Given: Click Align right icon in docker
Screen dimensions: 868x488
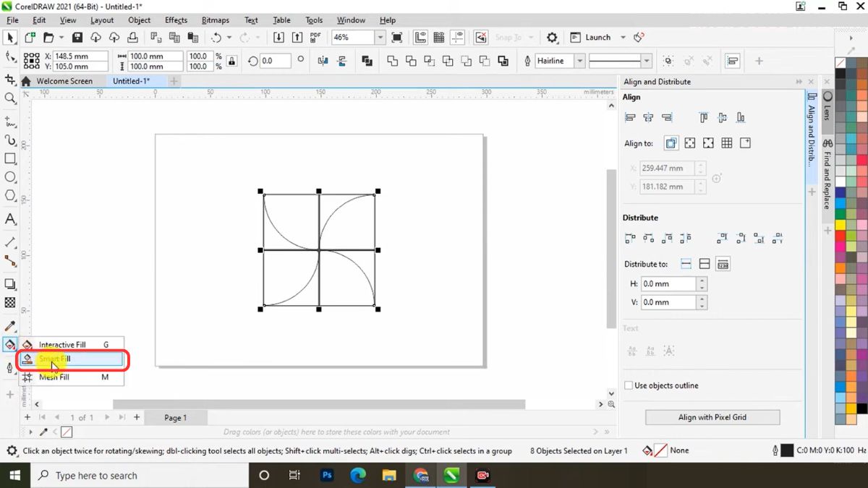Looking at the screenshot, I should [667, 117].
